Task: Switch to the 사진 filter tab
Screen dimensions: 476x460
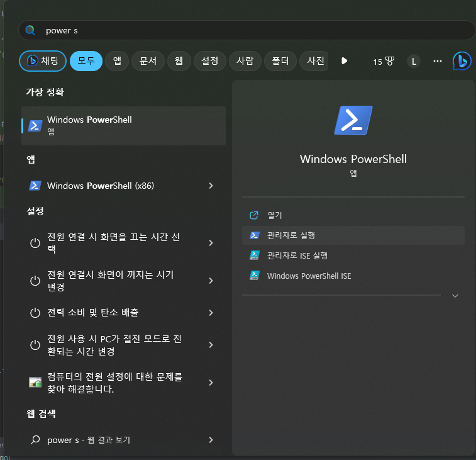Action: [x=314, y=61]
